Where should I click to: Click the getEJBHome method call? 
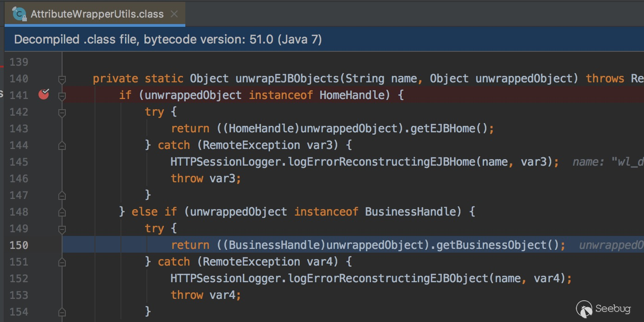(x=446, y=129)
